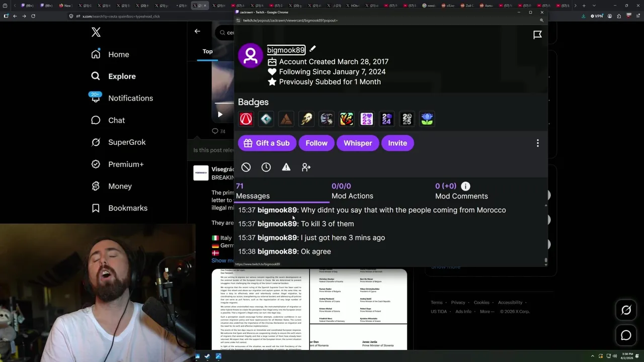Open the Privacy footer link

tap(458, 303)
